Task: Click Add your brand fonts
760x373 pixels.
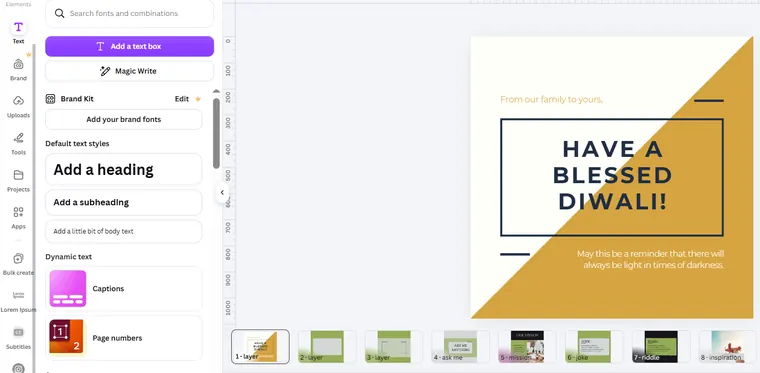Action: click(124, 120)
